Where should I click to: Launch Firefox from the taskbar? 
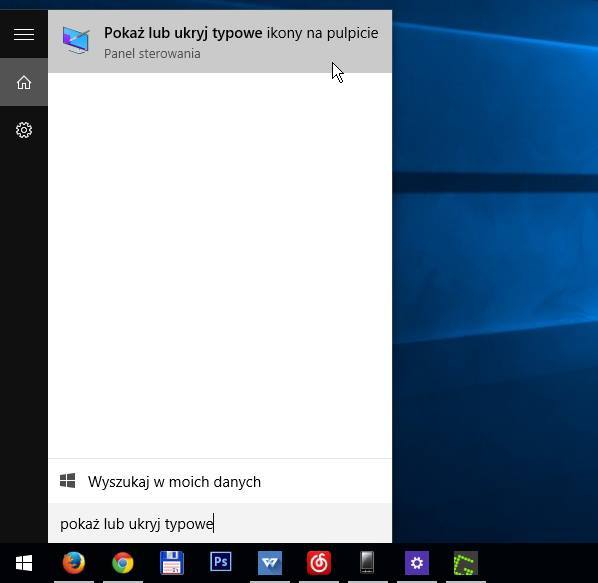[74, 563]
